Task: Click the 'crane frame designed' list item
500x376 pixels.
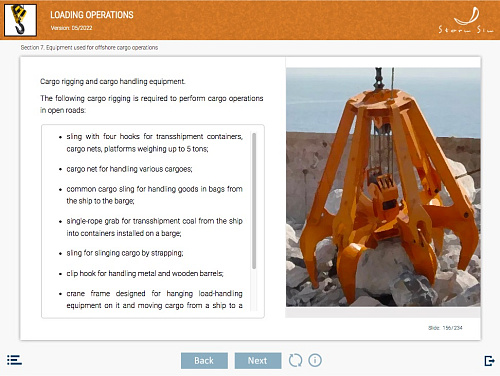Action: tap(154, 299)
